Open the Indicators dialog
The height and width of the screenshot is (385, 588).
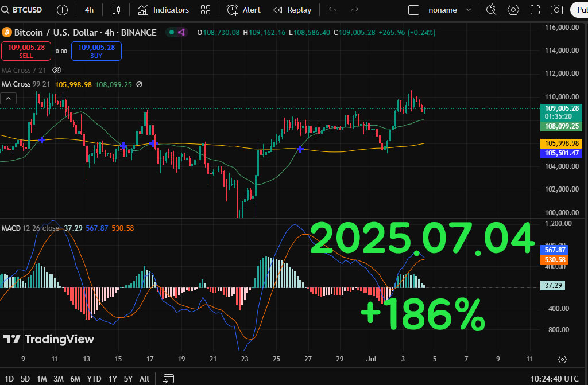164,10
